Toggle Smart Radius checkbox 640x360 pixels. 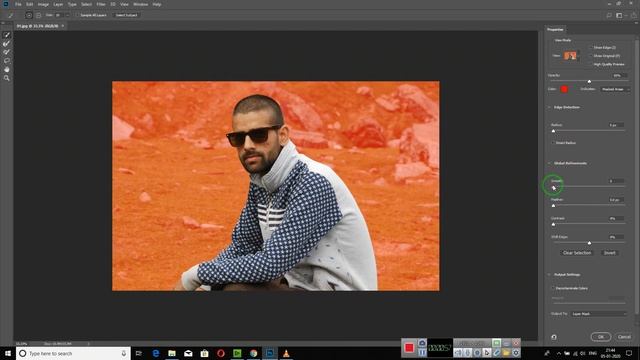point(553,143)
